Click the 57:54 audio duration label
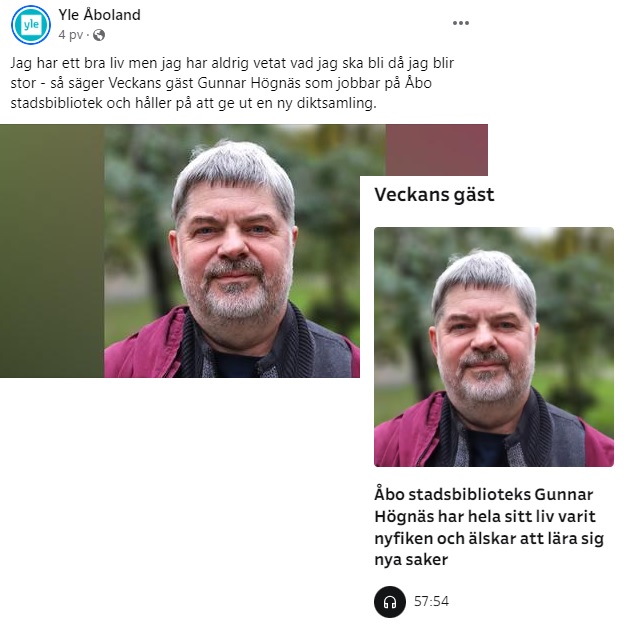 tap(431, 602)
